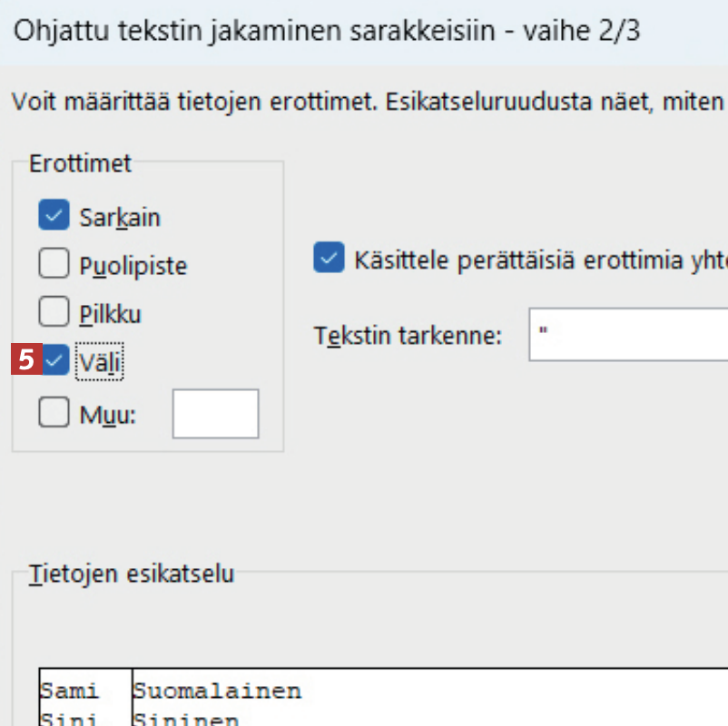Tick the Pilkku delimiter checkbox
This screenshot has width=728, height=726.
click(54, 313)
